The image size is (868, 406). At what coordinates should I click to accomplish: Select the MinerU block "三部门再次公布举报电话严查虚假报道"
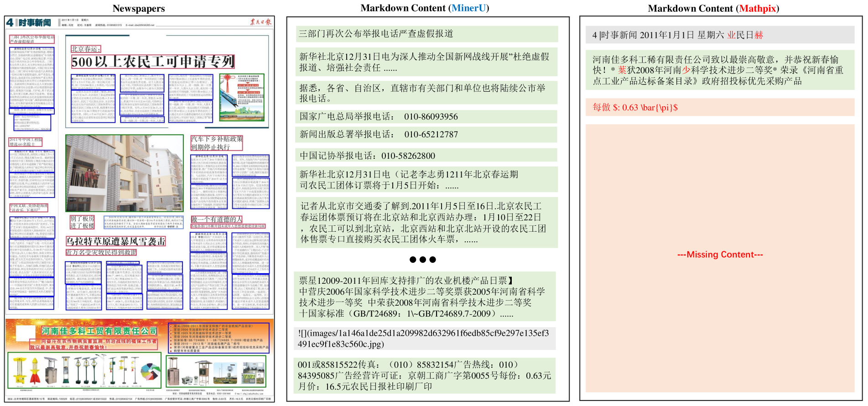426,34
